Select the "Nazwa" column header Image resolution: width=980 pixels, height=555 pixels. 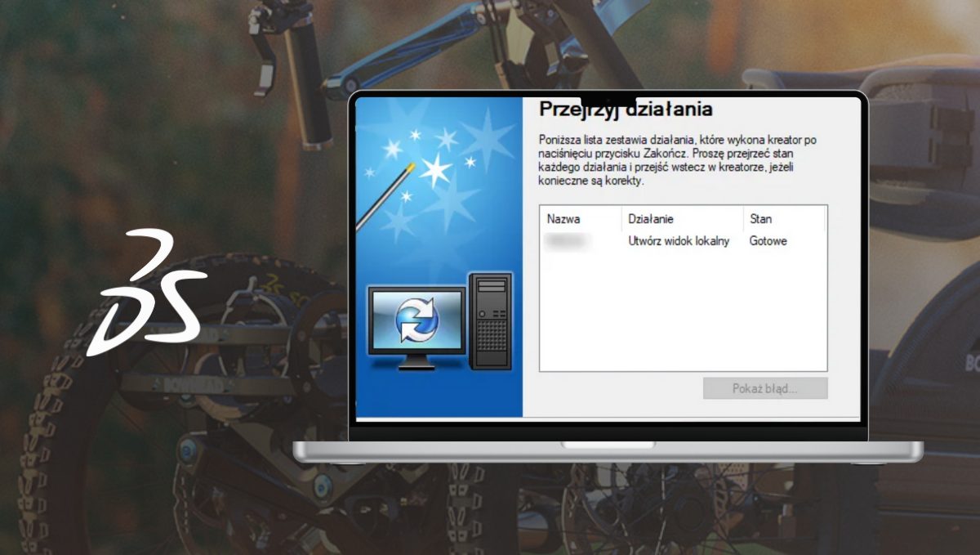(581, 219)
